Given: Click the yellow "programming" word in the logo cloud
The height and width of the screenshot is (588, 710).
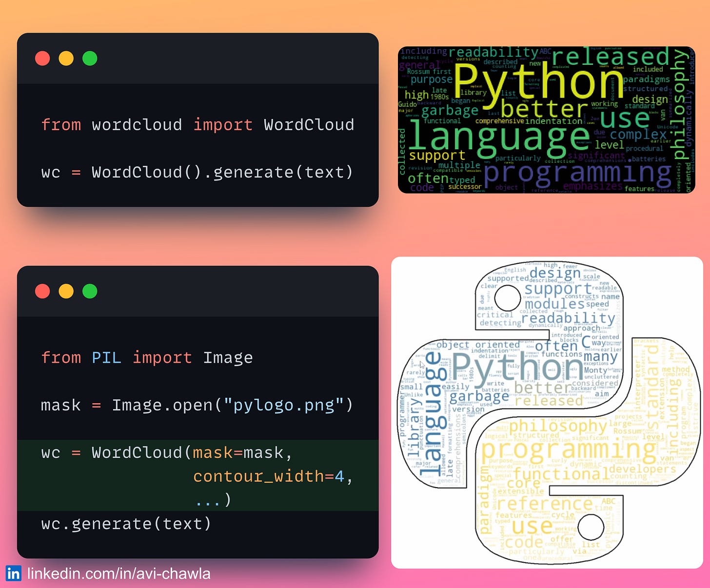Looking at the screenshot, I should click(569, 450).
